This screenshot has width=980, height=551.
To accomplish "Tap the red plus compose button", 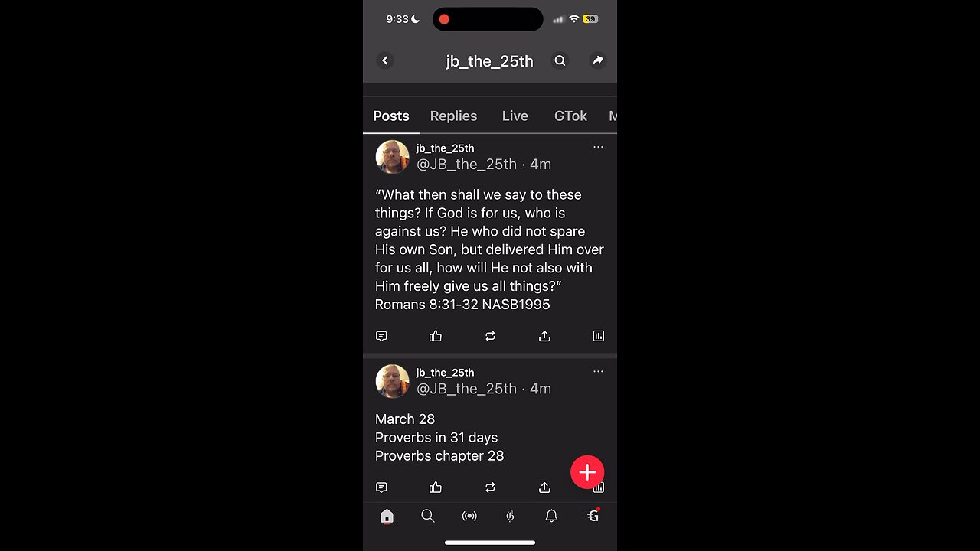I will coord(587,472).
